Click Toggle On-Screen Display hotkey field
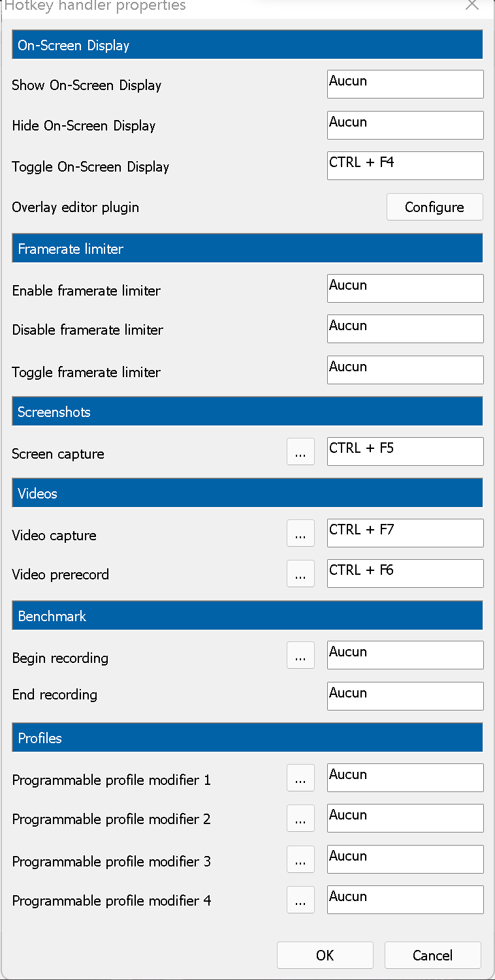Image resolution: width=495 pixels, height=980 pixels. pyautogui.click(x=405, y=166)
